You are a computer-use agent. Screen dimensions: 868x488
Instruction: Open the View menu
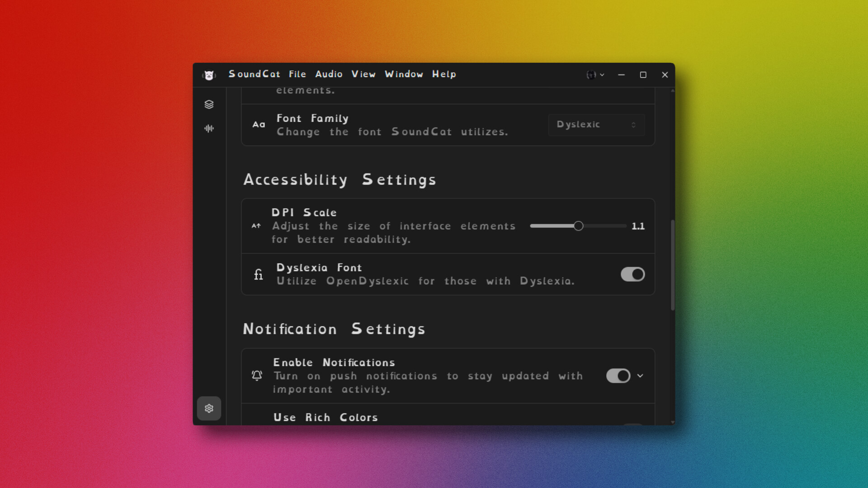tap(363, 74)
